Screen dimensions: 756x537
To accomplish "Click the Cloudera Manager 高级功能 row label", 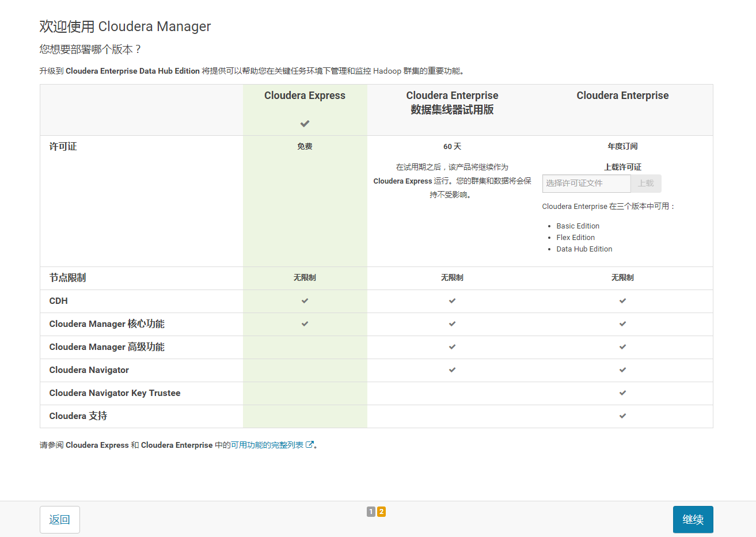I will 107,347.
